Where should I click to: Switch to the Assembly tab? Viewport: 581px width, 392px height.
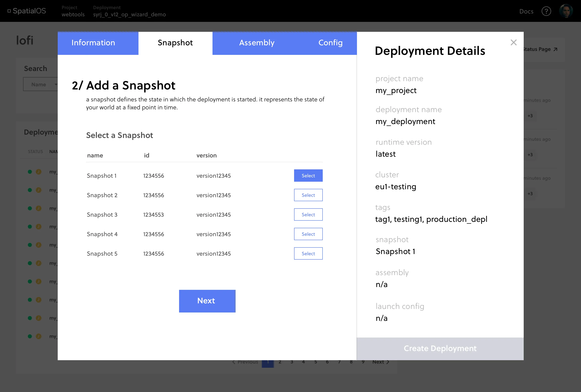click(257, 43)
